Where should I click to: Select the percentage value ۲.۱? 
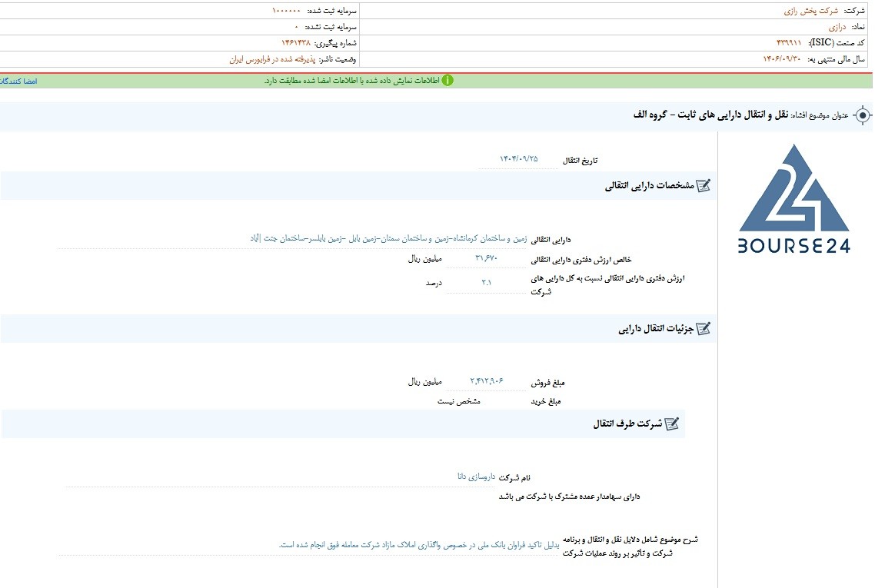(x=487, y=282)
